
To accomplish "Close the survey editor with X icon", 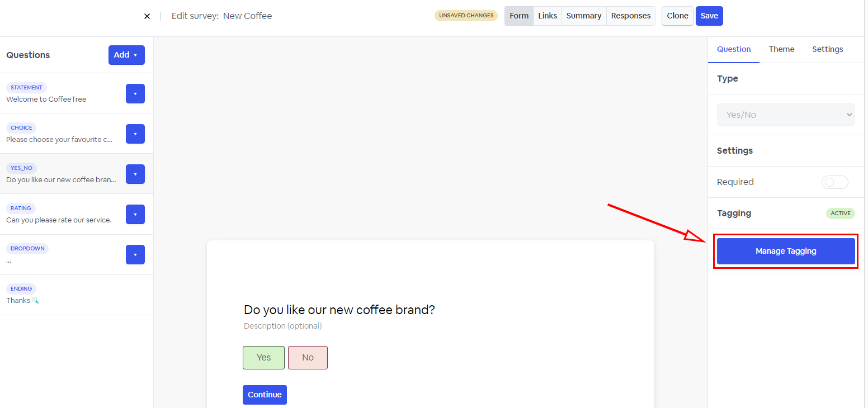I will [x=147, y=16].
